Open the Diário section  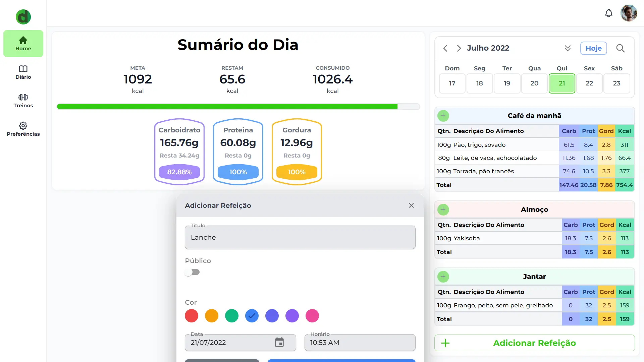coord(22,72)
